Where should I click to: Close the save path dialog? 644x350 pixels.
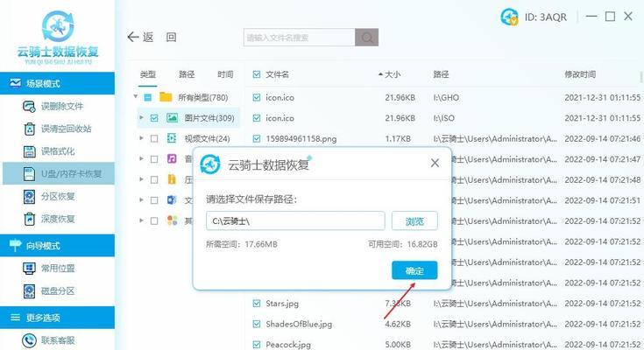pyautogui.click(x=435, y=163)
